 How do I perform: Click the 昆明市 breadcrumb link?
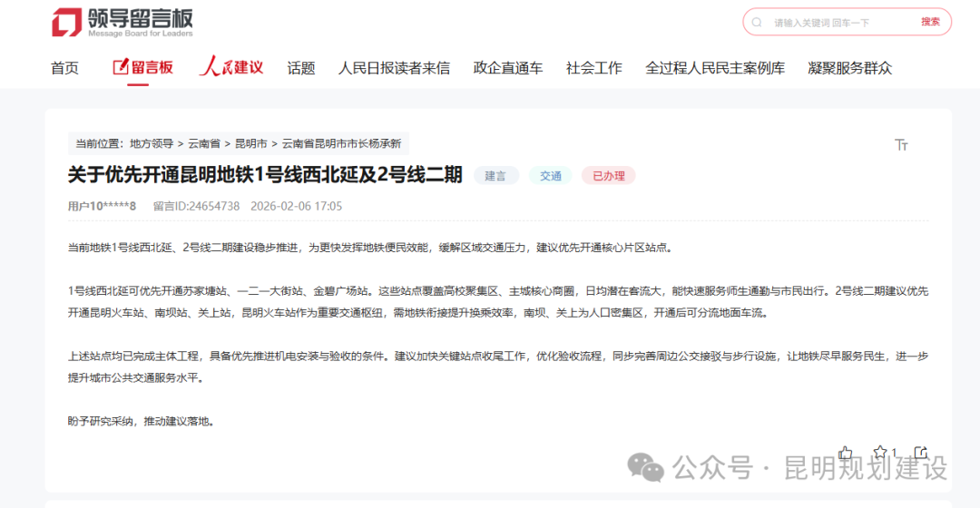coord(250,143)
